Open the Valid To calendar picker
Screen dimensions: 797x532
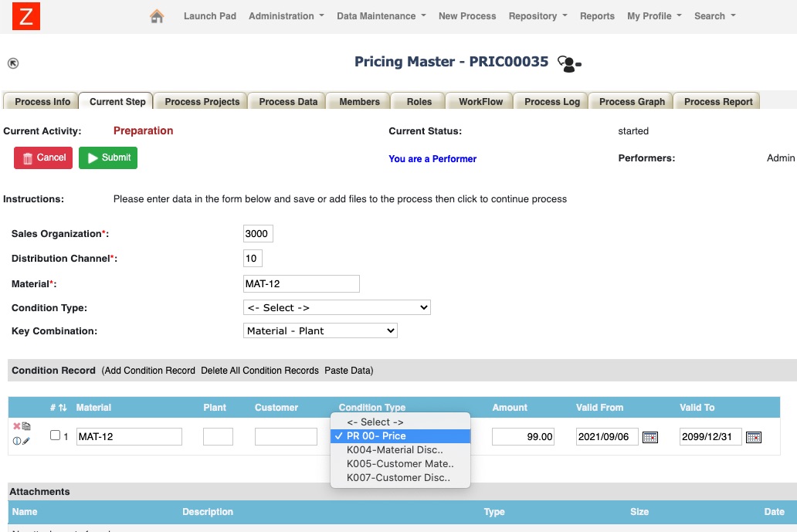[753, 436]
